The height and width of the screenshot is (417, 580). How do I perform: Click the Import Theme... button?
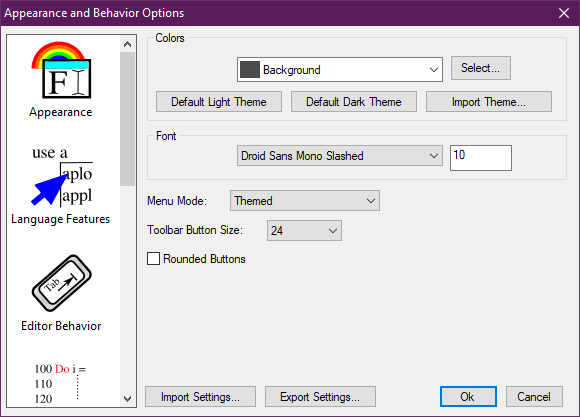489,102
